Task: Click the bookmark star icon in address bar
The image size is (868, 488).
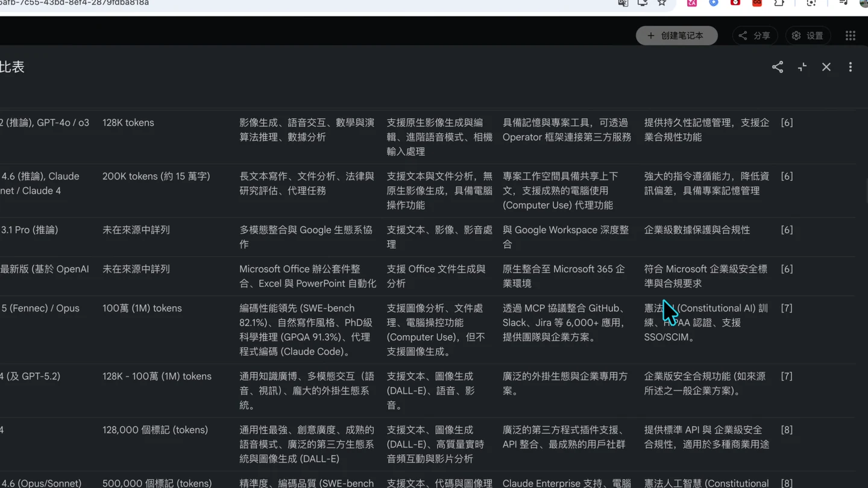Action: pos(662,3)
